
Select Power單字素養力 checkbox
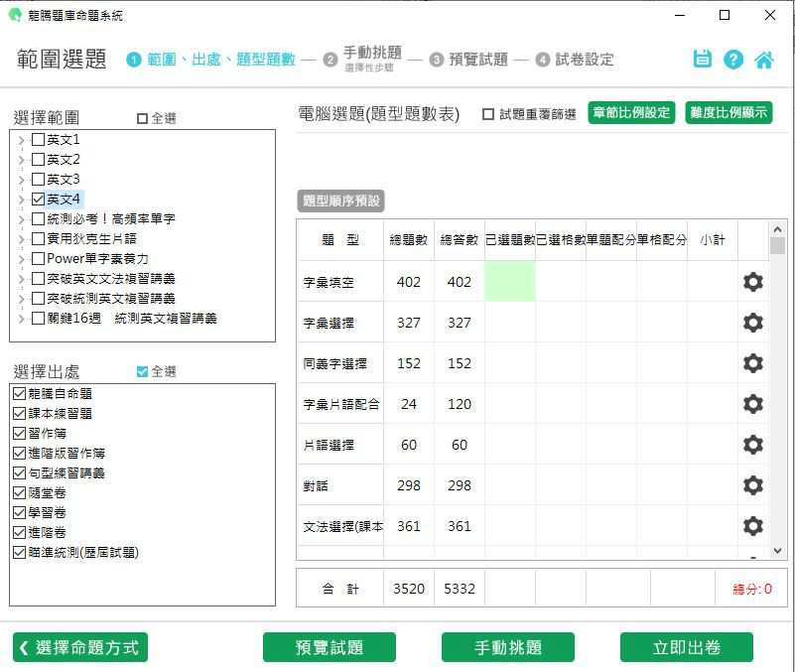(38, 259)
